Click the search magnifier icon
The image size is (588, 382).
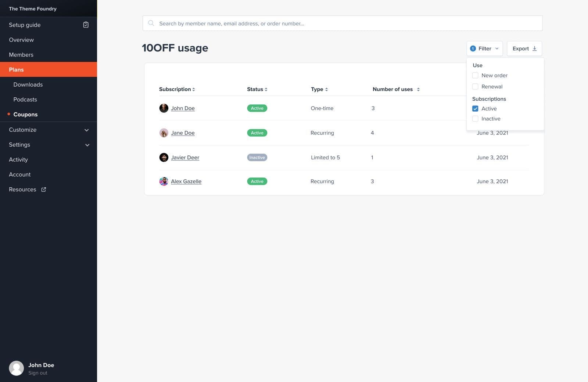[151, 23]
